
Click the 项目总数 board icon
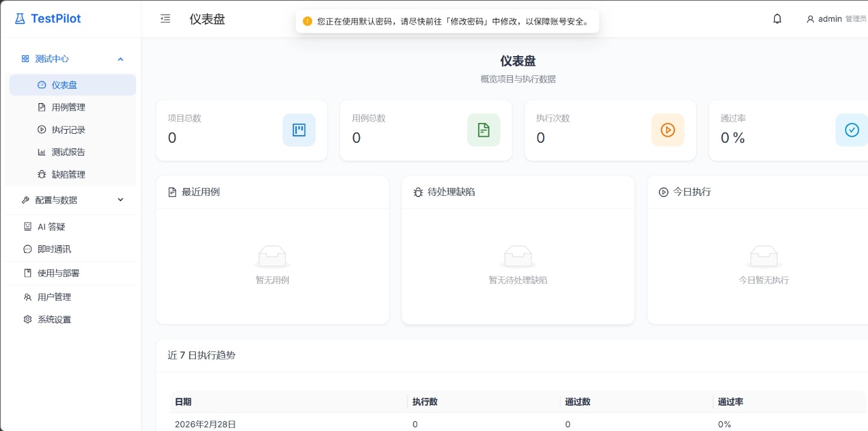coord(299,130)
